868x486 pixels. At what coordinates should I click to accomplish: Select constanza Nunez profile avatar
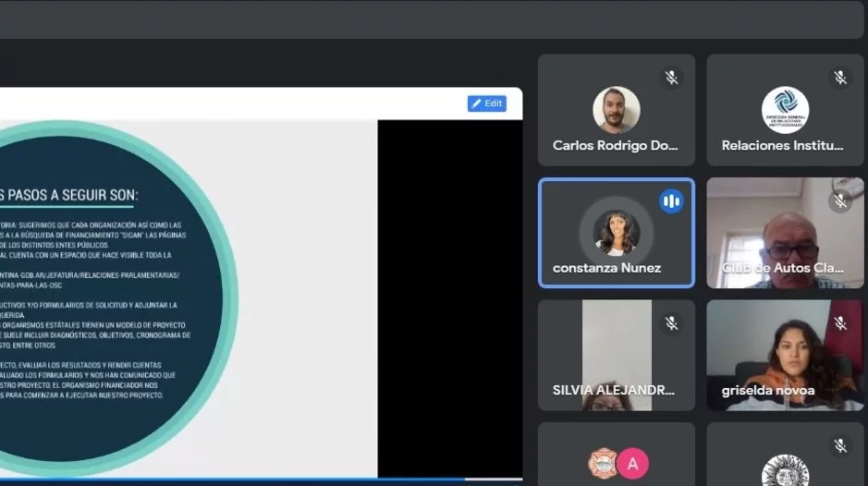pyautogui.click(x=617, y=233)
